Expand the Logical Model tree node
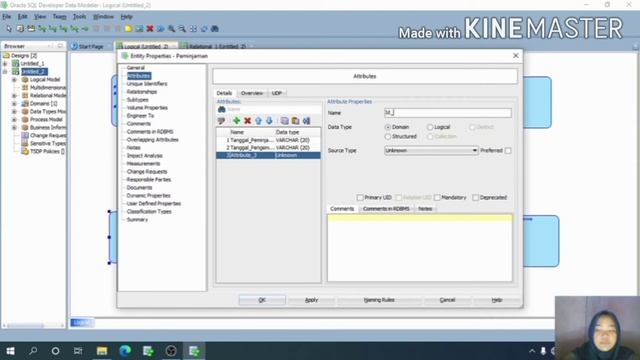The height and width of the screenshot is (360, 640). (x=14, y=80)
